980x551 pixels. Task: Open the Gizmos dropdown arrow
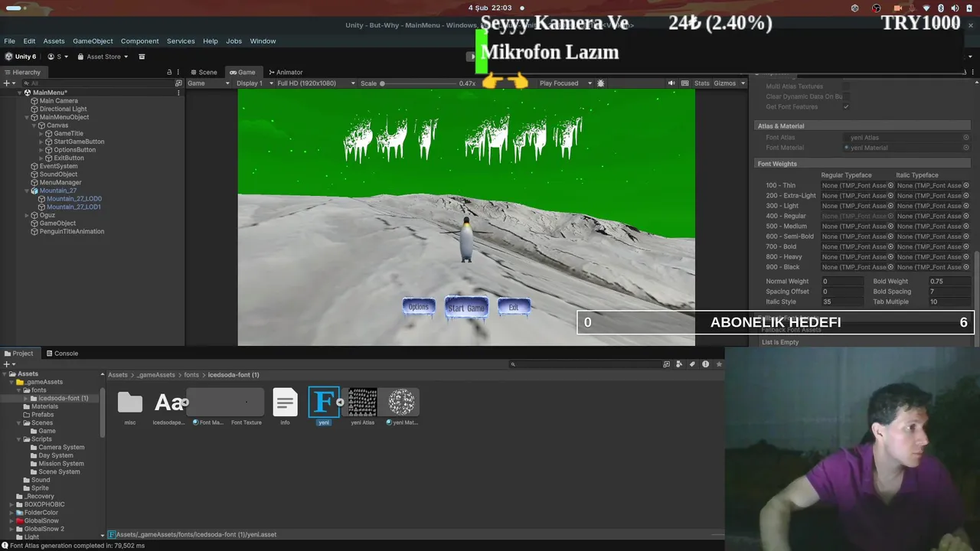click(743, 83)
